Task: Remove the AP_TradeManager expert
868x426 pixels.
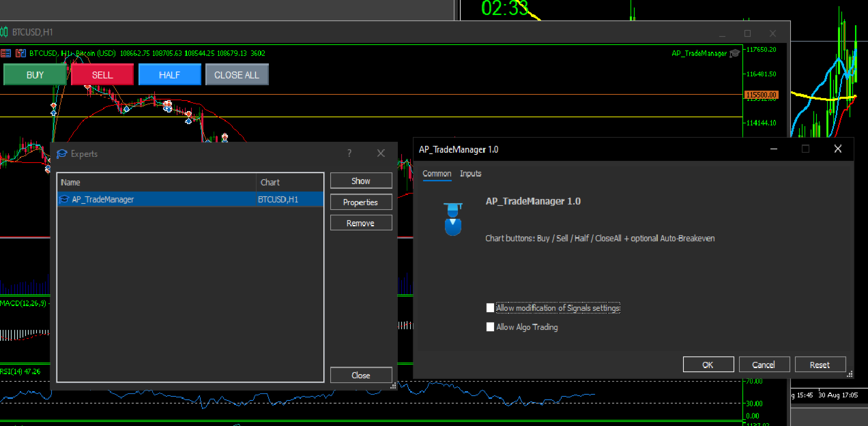Action: (x=361, y=224)
